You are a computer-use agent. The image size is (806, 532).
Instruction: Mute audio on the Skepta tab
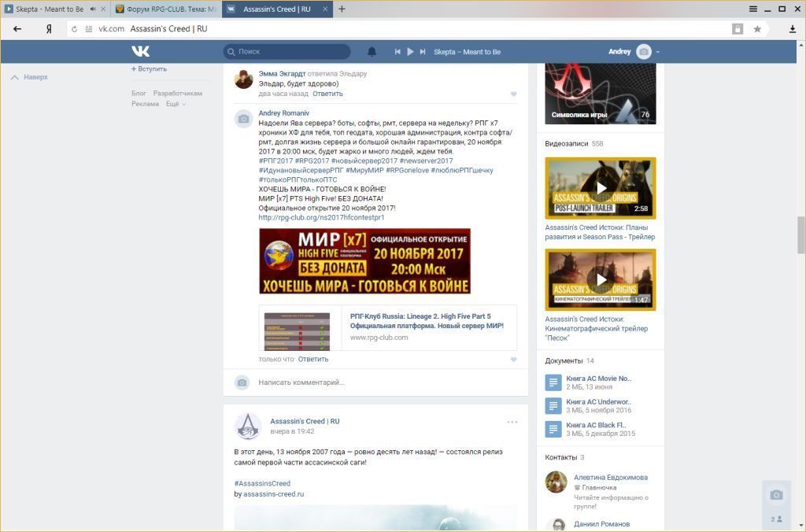(93, 9)
